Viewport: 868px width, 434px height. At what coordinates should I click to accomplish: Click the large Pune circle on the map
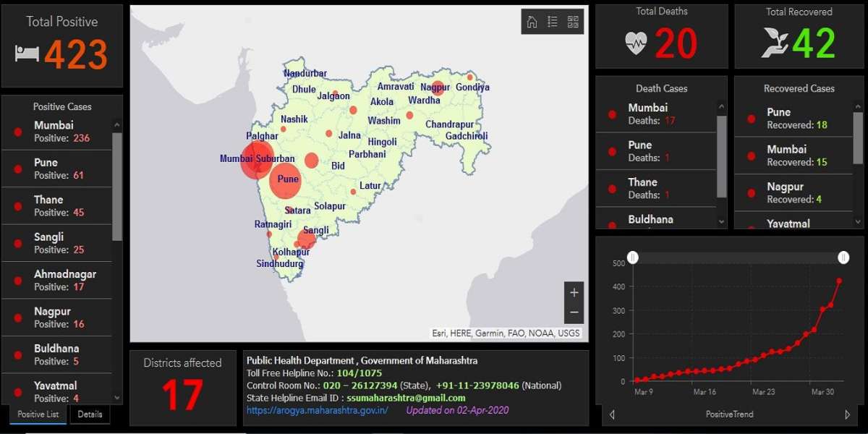coord(285,181)
